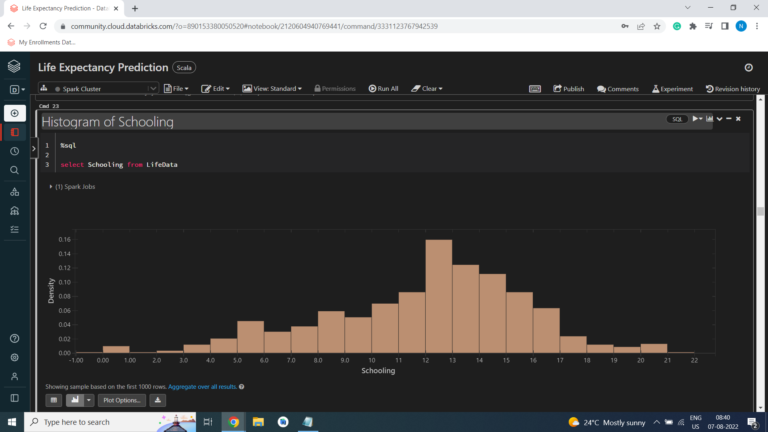Click the notebook vertical scrollbar
This screenshot has width=768, height=432.
761,213
